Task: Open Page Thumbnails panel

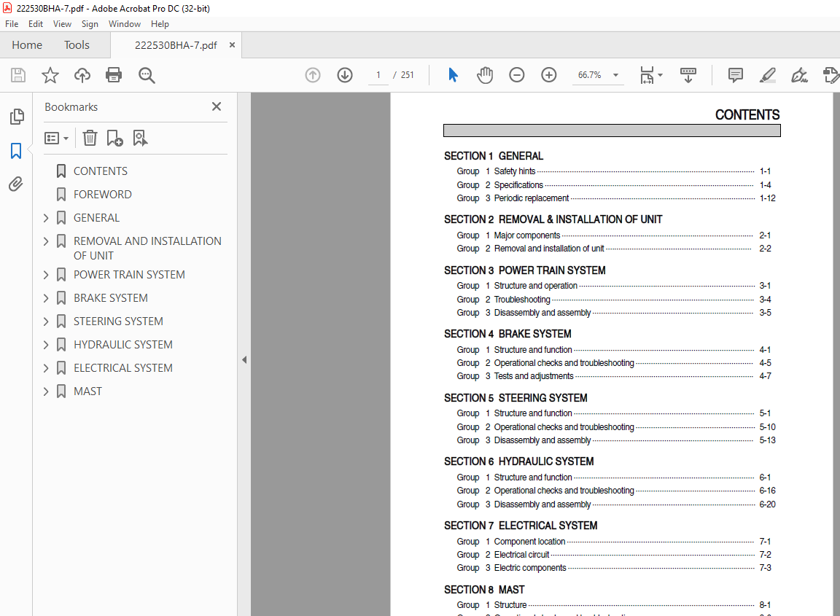Action: tap(17, 116)
